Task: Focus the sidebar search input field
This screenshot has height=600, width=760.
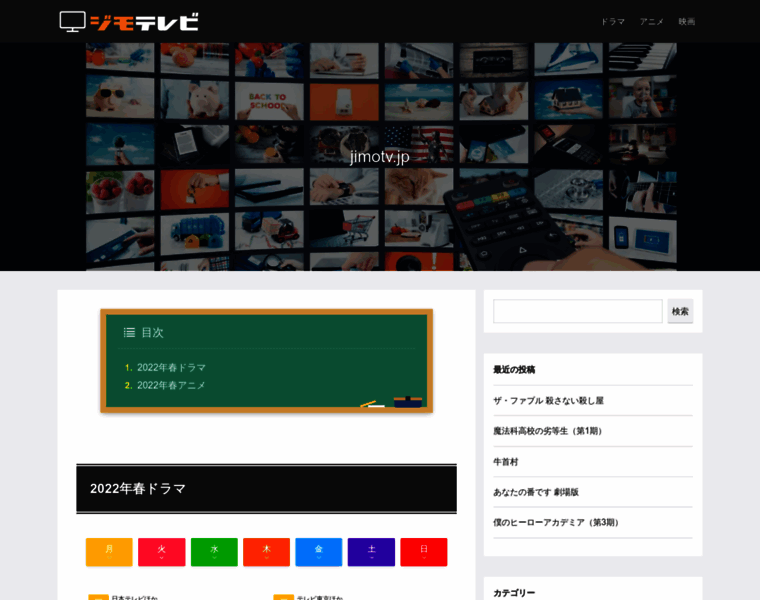Action: (577, 311)
